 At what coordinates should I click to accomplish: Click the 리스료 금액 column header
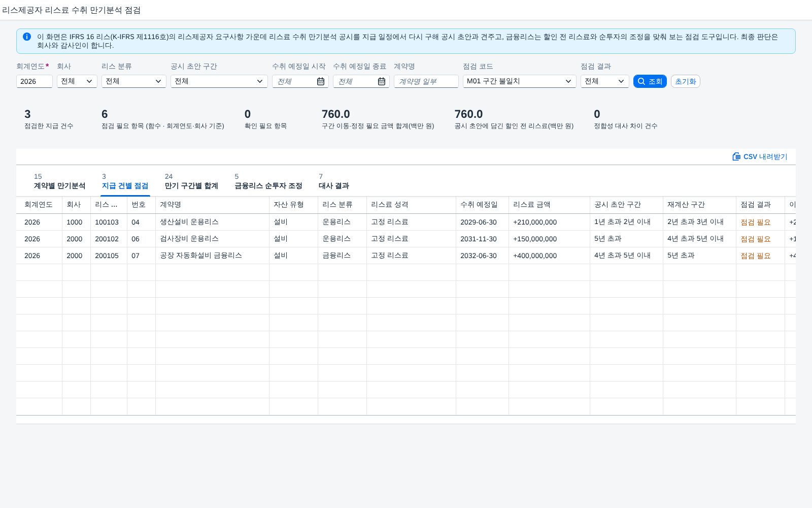pos(549,205)
